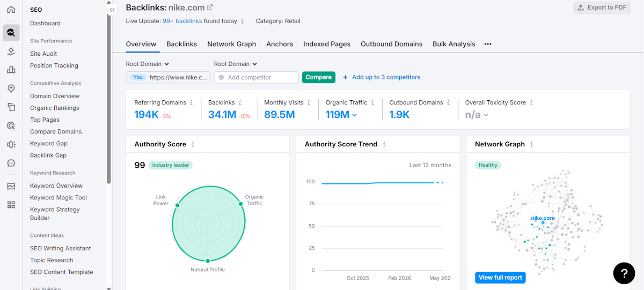
Task: Switch to the Indexed Pages tab
Action: point(327,44)
